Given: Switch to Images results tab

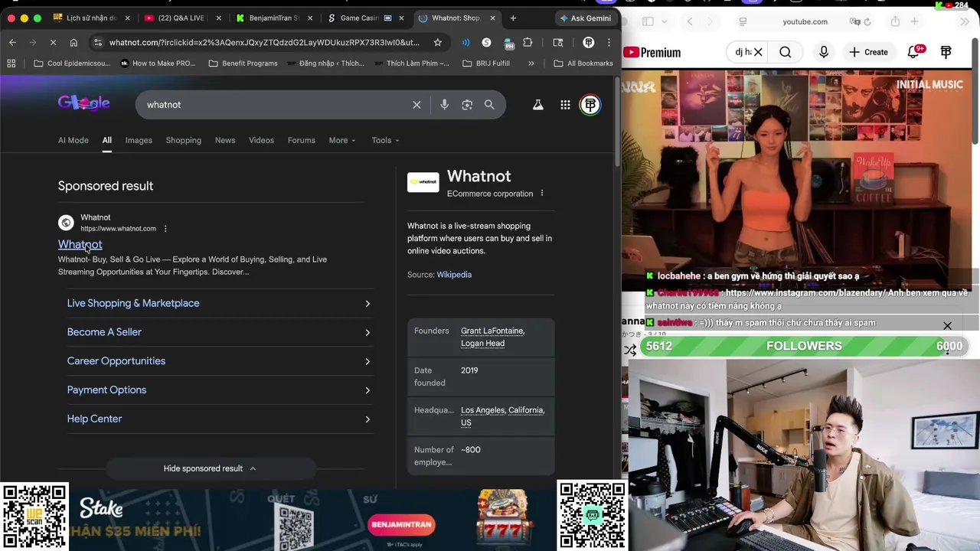Looking at the screenshot, I should (139, 140).
